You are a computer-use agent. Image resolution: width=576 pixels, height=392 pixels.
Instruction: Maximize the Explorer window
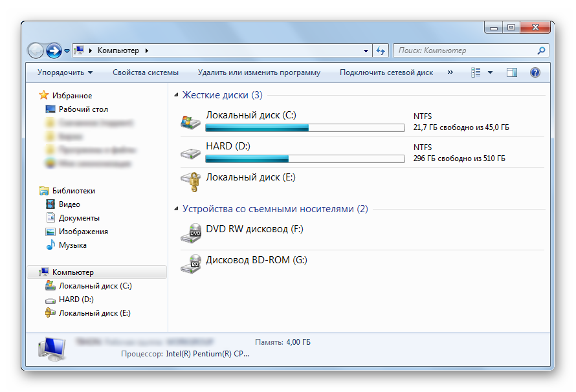(511, 28)
